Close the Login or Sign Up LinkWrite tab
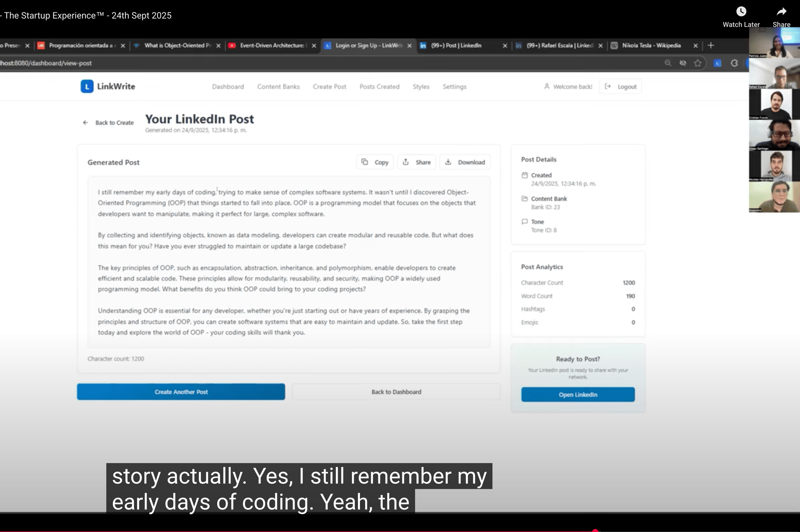Viewport: 800px width, 532px height. click(x=409, y=45)
